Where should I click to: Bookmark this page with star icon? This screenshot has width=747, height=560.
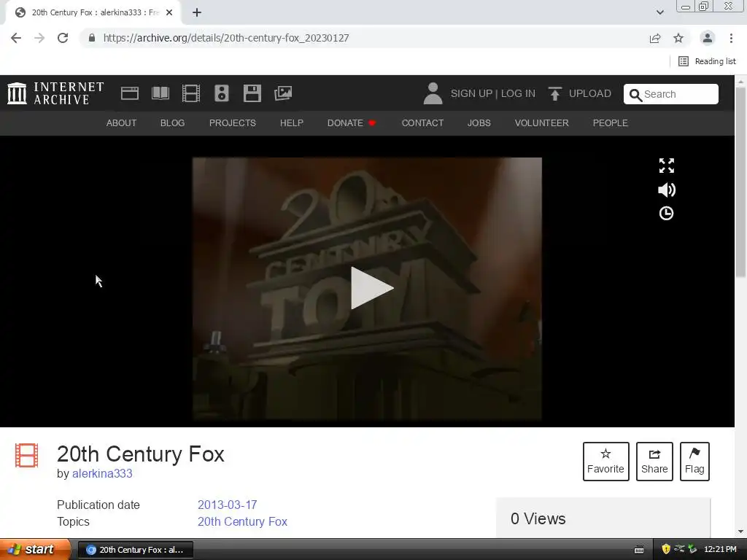(x=678, y=38)
